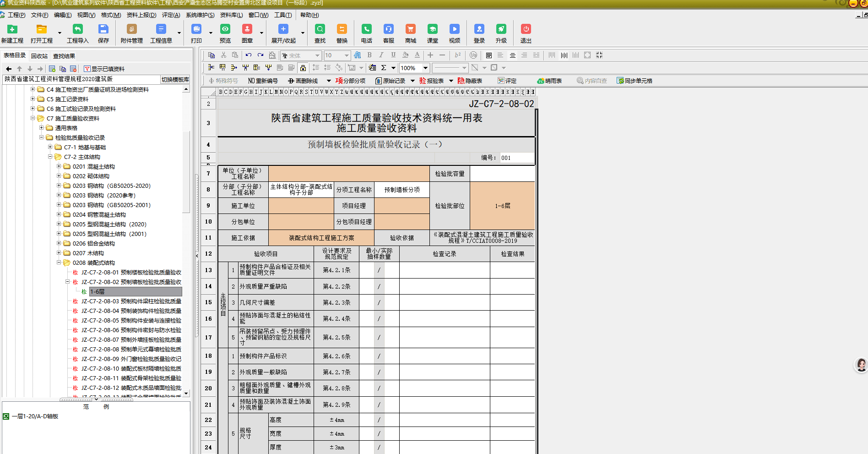Screen dimensions: 868x454
Task: Open the line style dropdown
Action: pyautogui.click(x=464, y=68)
